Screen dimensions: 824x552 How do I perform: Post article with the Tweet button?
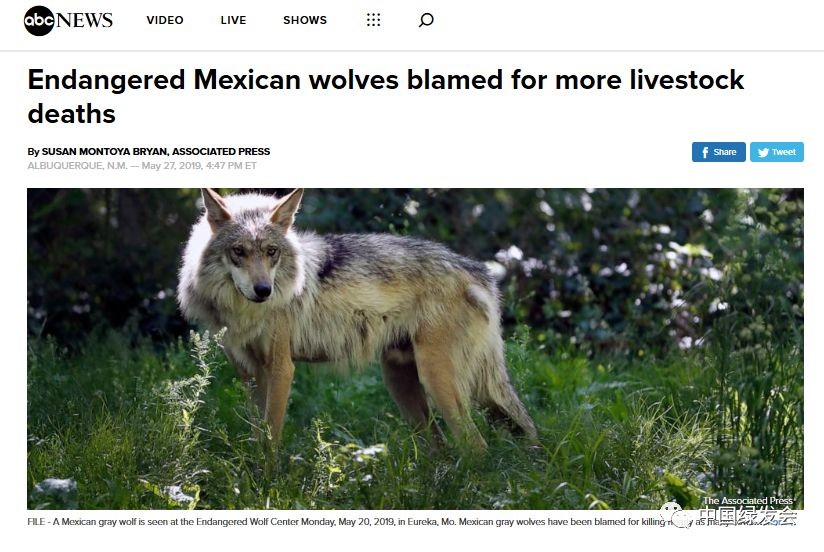pos(777,152)
